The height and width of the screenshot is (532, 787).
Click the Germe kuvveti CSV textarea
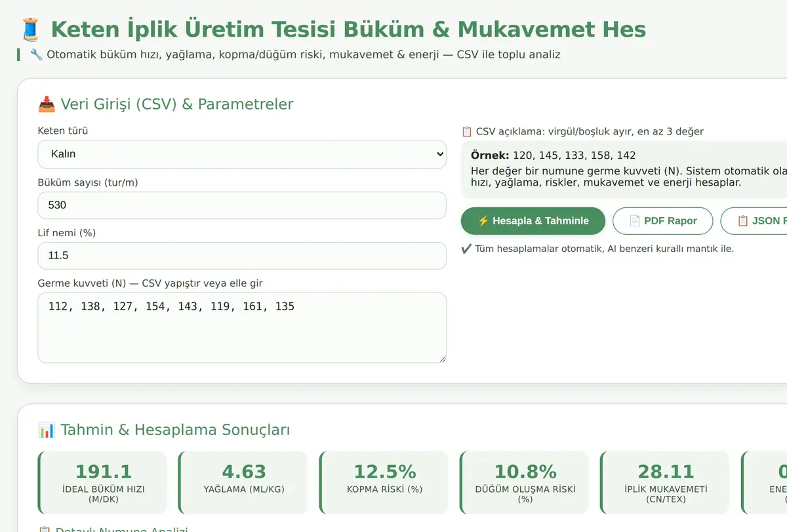[x=242, y=328]
